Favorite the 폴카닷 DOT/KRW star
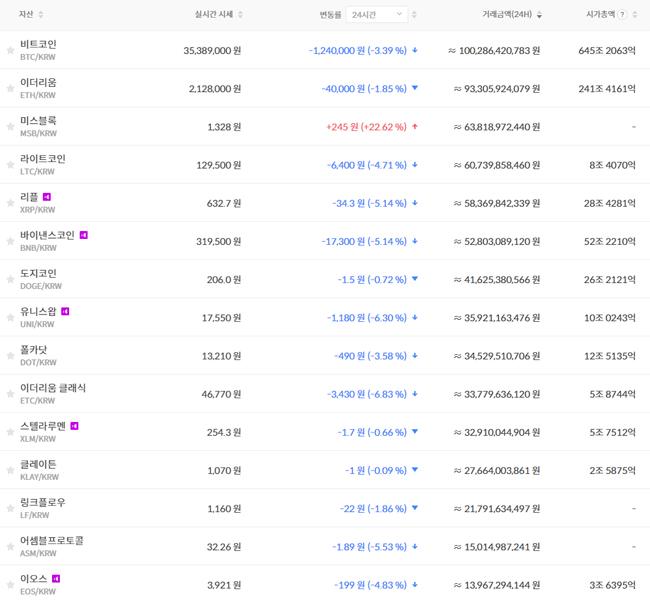 tap(10, 356)
